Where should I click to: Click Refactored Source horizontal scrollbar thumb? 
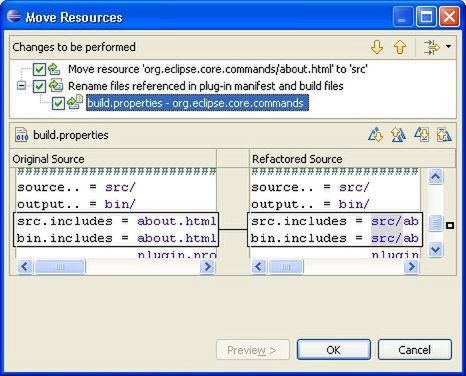[286, 267]
